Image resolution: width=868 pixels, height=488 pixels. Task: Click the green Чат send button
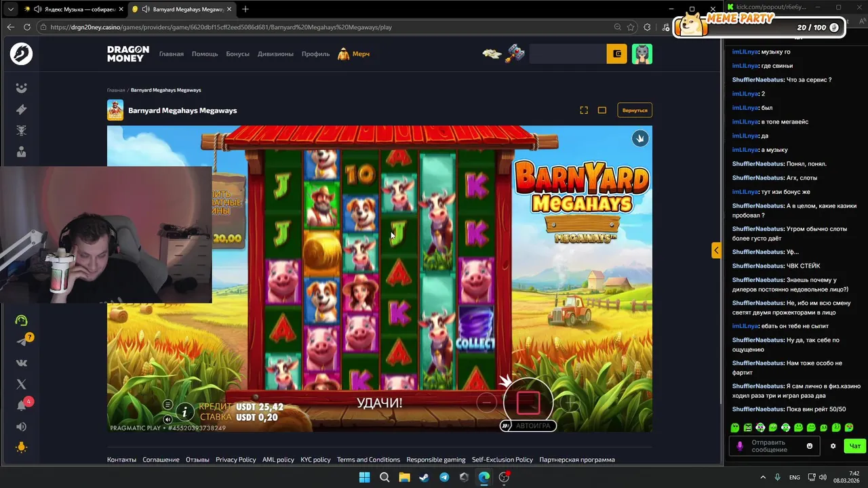click(x=855, y=446)
